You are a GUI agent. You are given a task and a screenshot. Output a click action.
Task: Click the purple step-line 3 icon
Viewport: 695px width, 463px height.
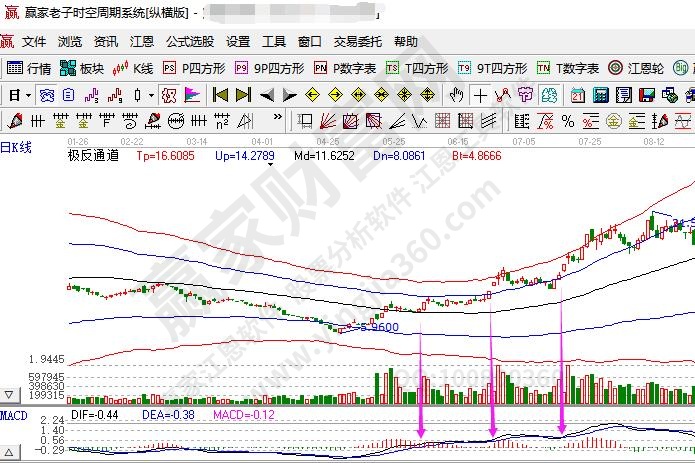91,95
